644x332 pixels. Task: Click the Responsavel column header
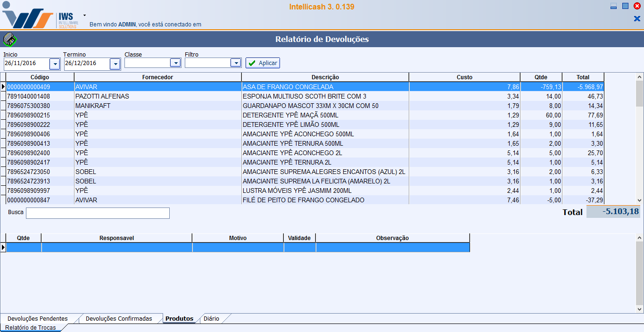(116, 238)
